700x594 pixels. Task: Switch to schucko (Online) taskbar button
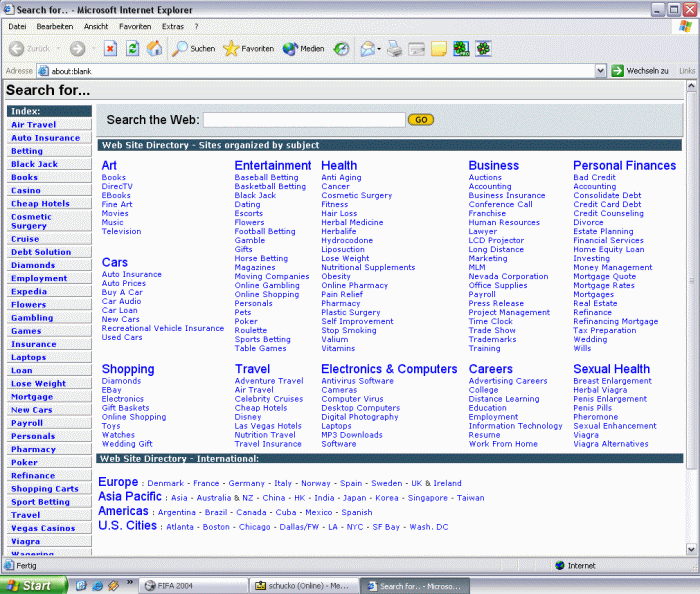(304, 586)
